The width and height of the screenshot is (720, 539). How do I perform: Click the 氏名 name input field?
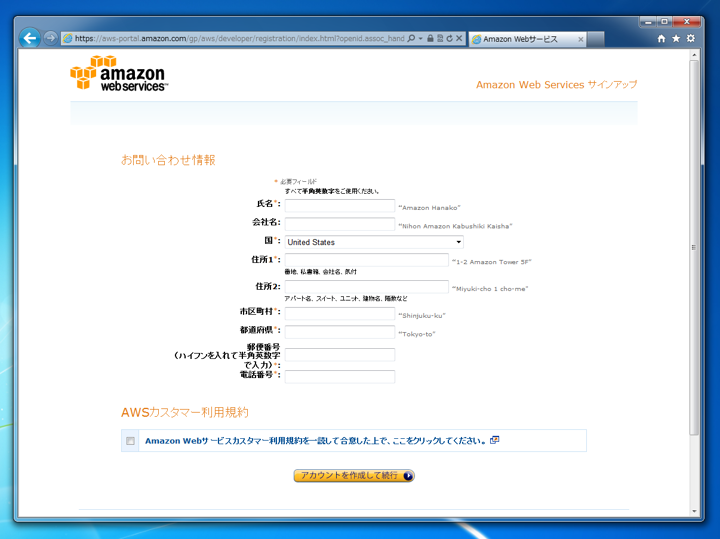pyautogui.click(x=340, y=205)
